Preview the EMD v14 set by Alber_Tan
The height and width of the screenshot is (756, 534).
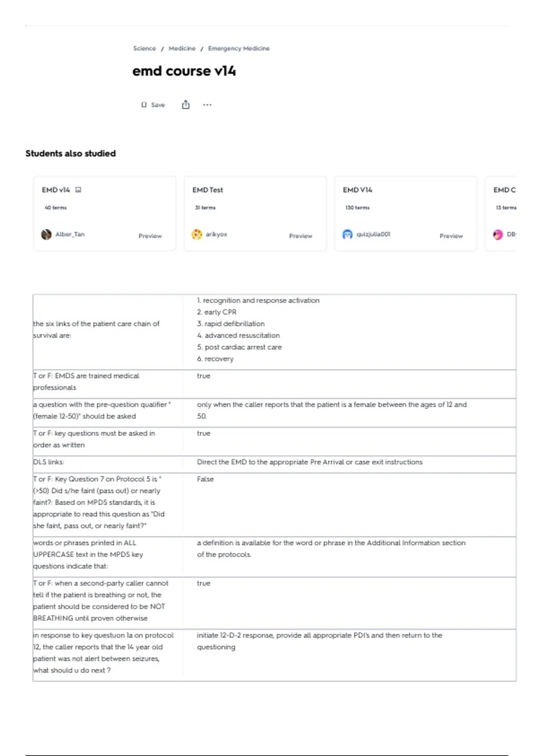click(x=150, y=236)
